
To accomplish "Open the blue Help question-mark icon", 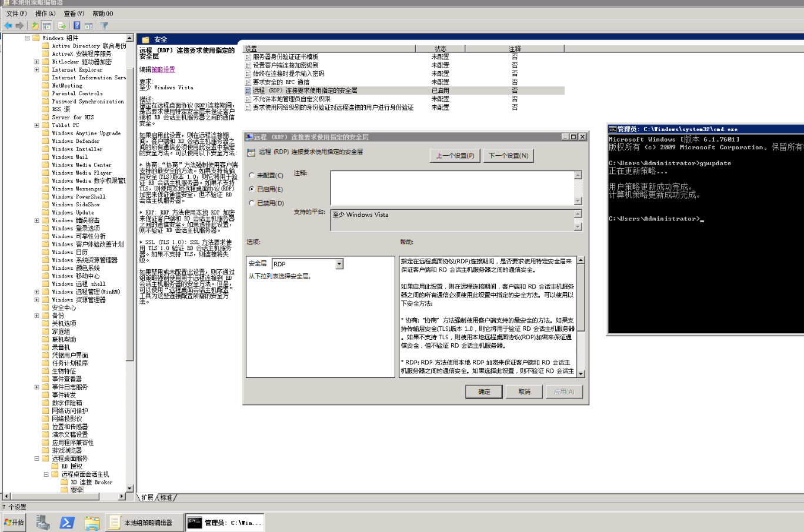I will click(x=76, y=25).
